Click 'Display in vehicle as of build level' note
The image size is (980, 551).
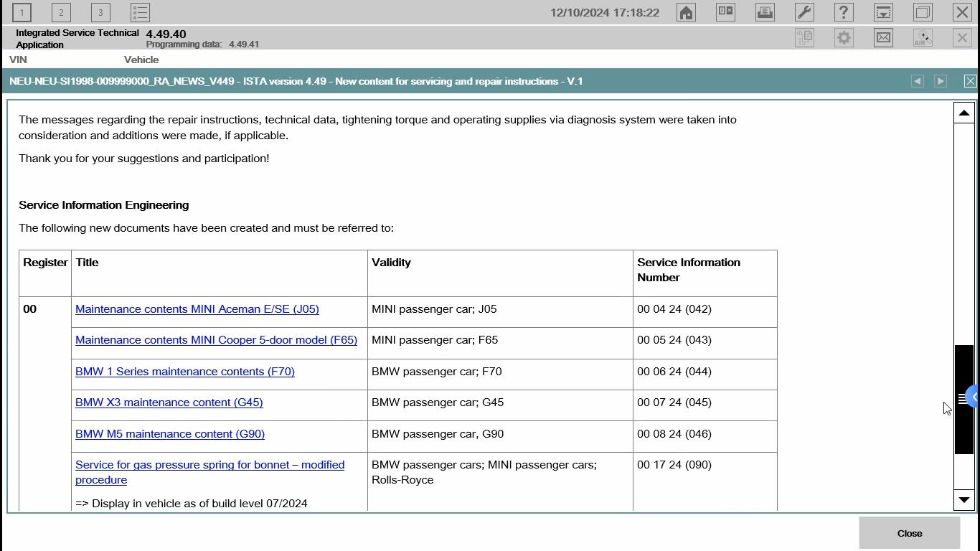coord(191,504)
